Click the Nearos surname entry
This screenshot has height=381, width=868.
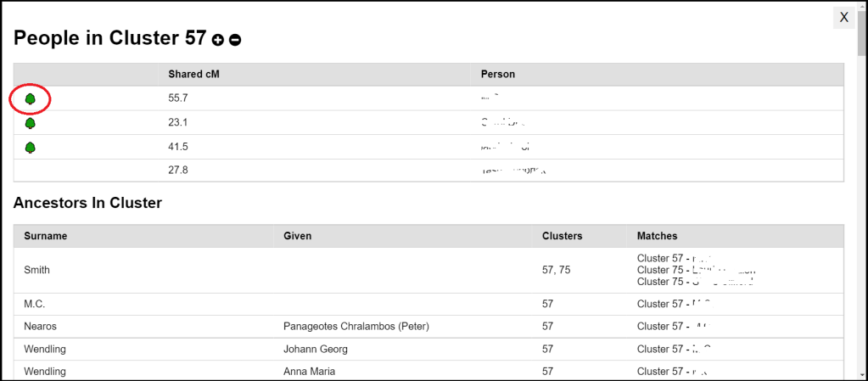click(41, 326)
